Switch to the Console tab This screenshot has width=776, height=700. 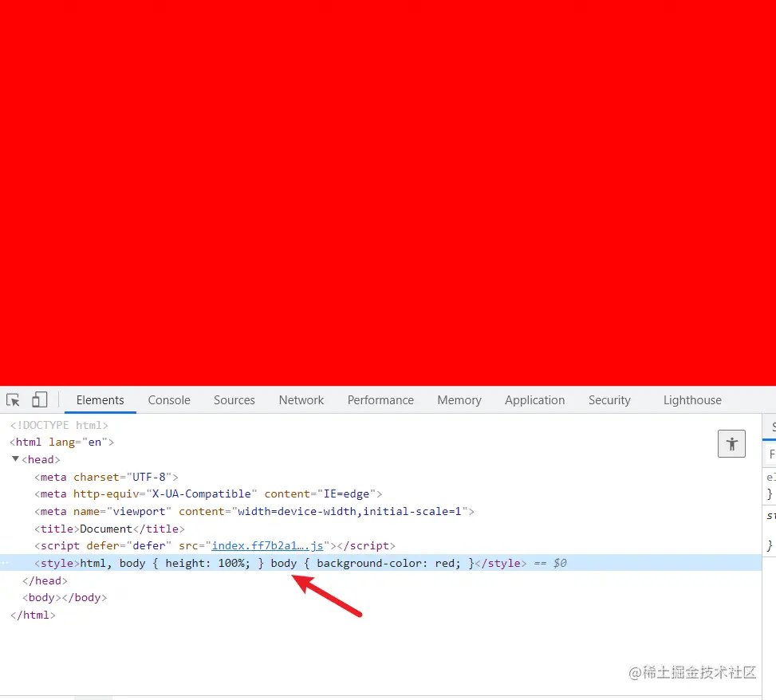[x=169, y=399]
